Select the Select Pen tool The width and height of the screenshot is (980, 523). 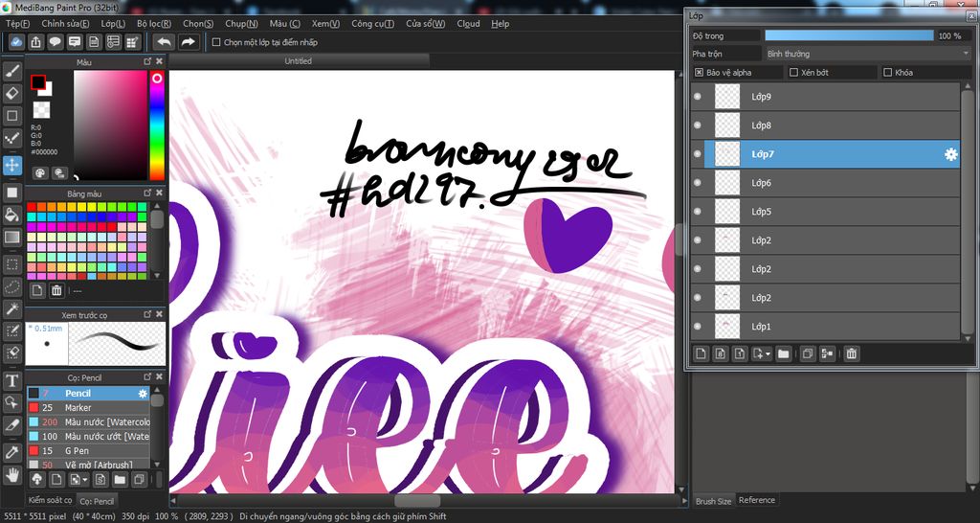tap(11, 330)
